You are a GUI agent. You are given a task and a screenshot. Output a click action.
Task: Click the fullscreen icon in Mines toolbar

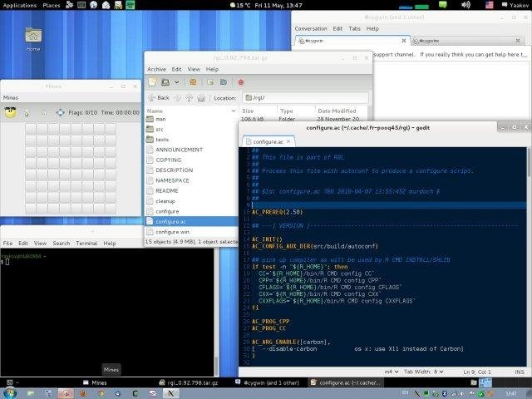(60, 112)
